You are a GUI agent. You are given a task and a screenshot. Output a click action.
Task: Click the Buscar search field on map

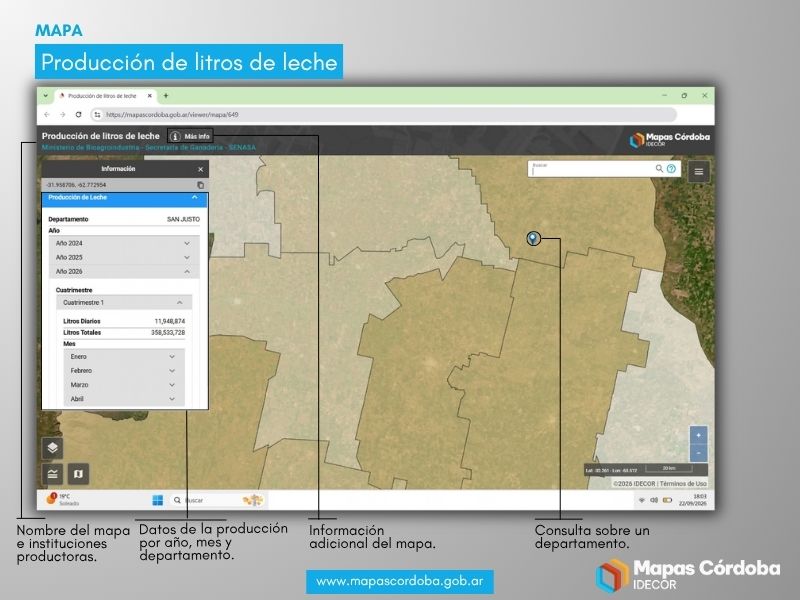tap(592, 169)
